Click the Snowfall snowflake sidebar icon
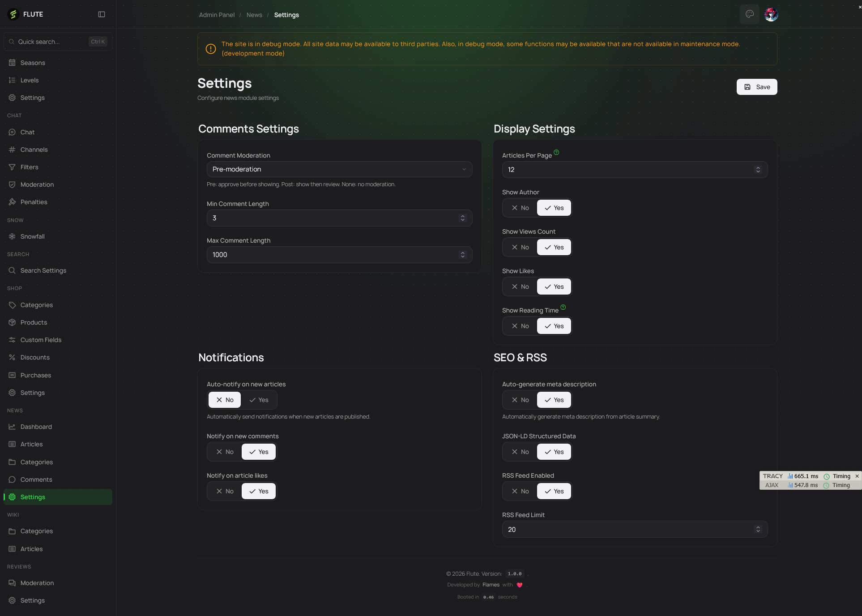The height and width of the screenshot is (616, 862). point(12,236)
